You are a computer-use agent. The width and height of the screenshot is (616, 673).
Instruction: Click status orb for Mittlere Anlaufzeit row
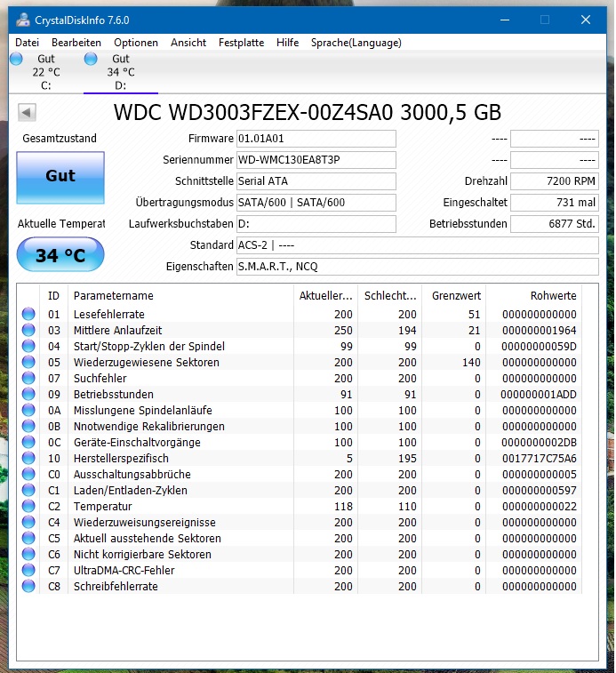(28, 330)
